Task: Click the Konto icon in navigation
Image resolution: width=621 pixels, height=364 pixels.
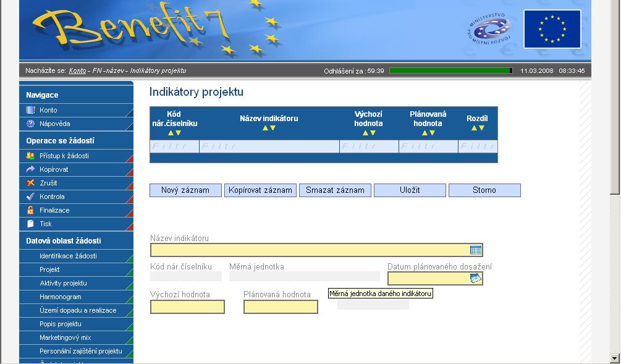Action: click(x=30, y=110)
